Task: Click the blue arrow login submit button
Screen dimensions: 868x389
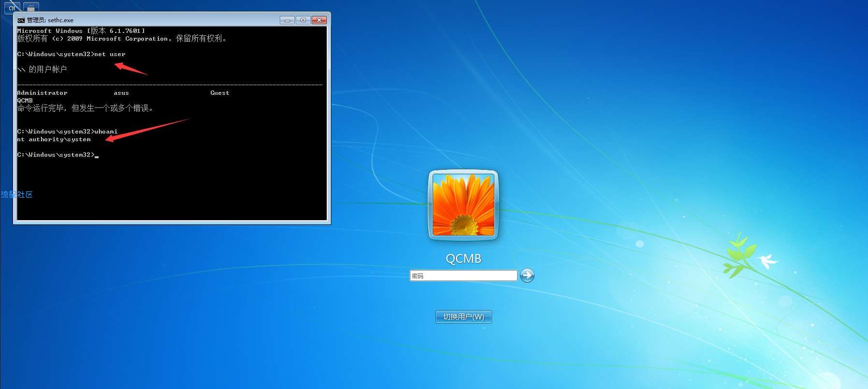Action: point(527,275)
